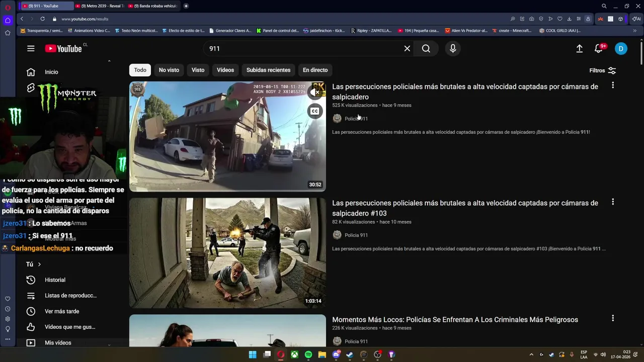Open the 30:52 police chase video thumbnail
This screenshot has height=362, width=644.
pyautogui.click(x=227, y=136)
